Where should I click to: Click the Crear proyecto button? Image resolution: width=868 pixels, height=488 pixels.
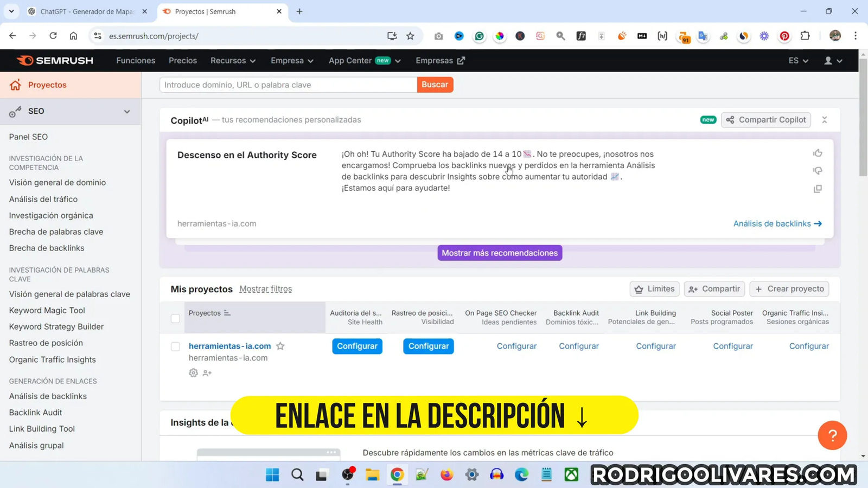click(x=789, y=288)
